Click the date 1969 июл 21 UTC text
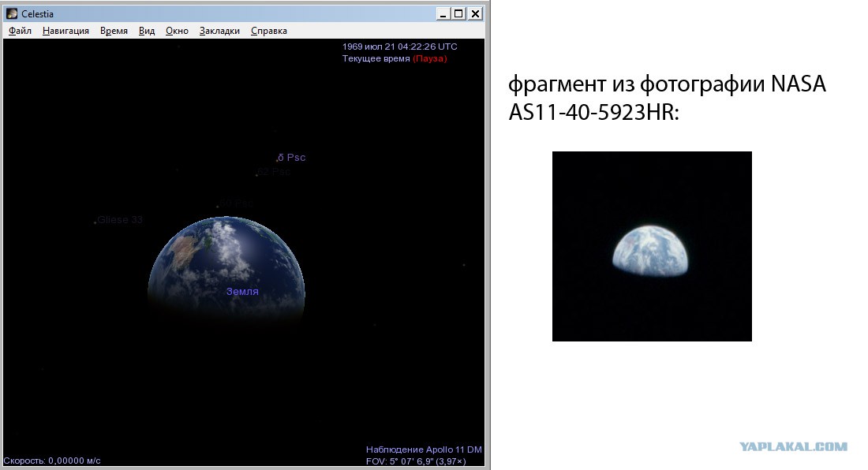 400,47
